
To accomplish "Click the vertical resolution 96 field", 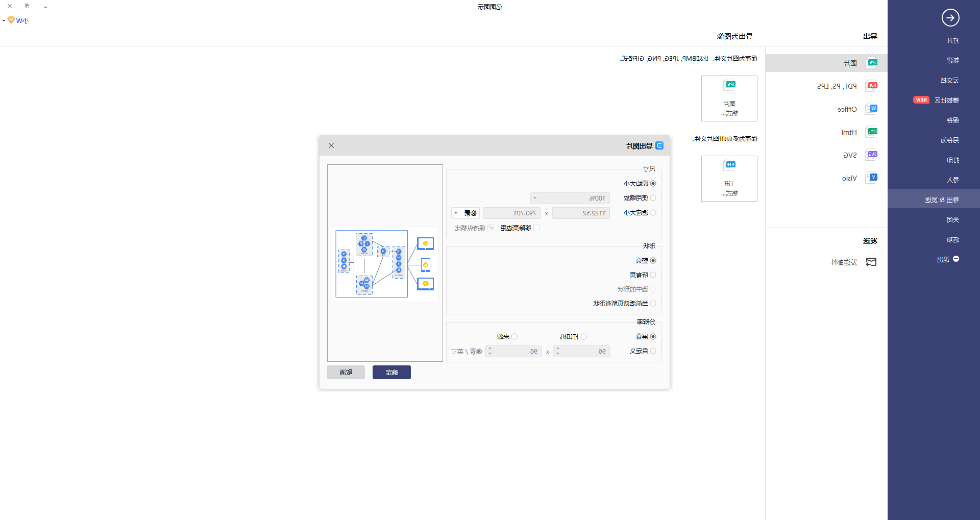I will (x=513, y=351).
